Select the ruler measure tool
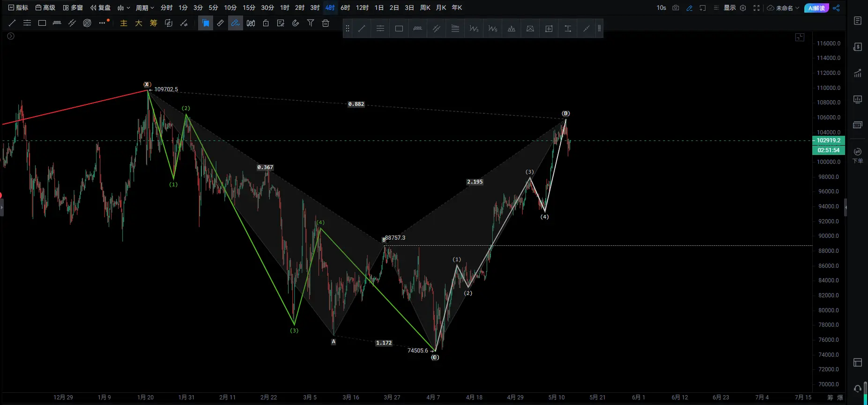 pos(221,23)
